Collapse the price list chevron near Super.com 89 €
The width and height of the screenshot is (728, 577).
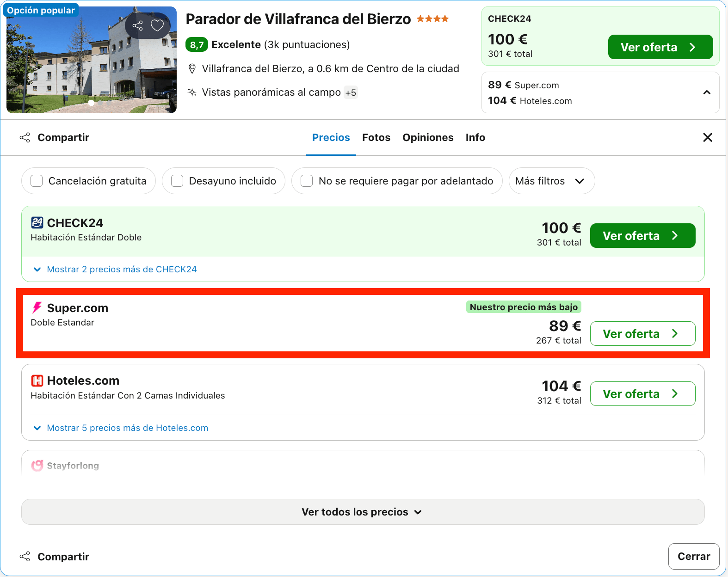[x=707, y=92]
